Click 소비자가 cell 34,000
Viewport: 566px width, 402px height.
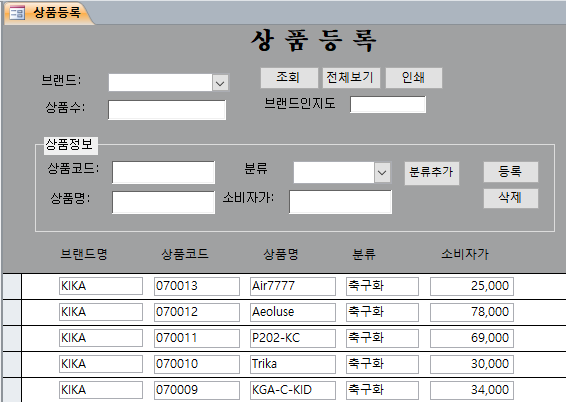pos(472,390)
